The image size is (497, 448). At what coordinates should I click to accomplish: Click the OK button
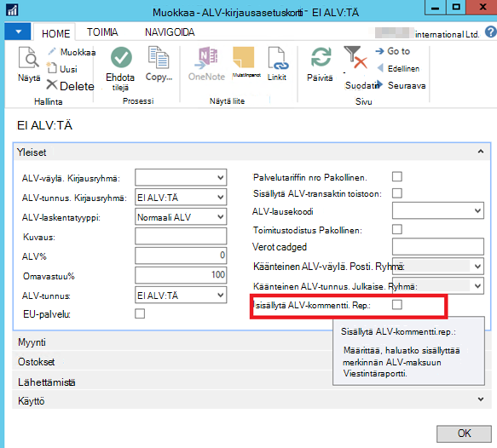(x=464, y=434)
